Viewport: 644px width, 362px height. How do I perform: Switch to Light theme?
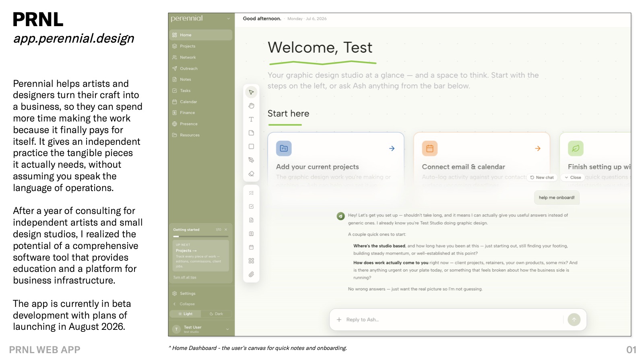(x=185, y=314)
